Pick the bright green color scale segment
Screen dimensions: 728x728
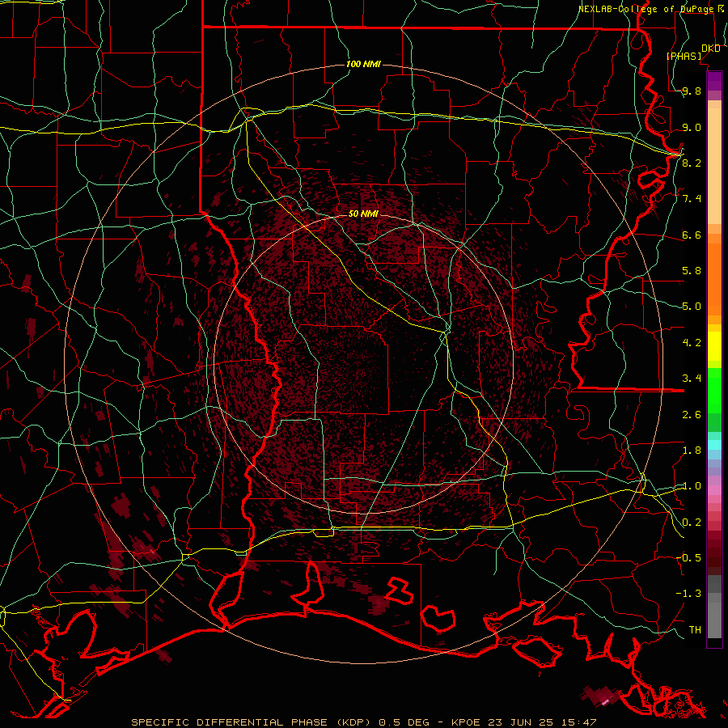point(714,392)
